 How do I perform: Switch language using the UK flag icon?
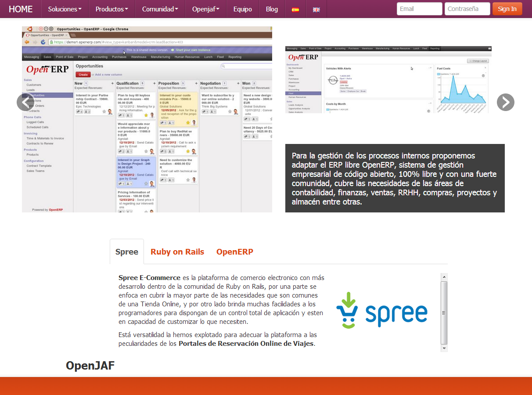coord(316,9)
